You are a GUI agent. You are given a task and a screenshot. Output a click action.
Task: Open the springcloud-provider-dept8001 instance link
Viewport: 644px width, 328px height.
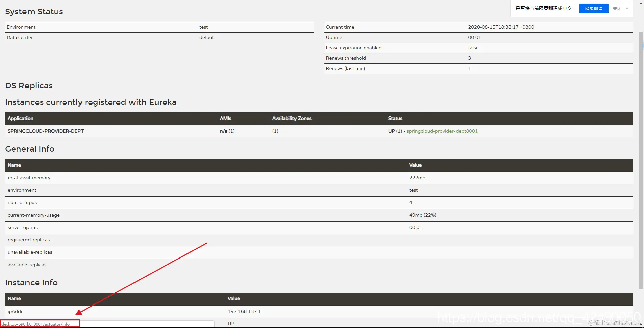pos(442,131)
